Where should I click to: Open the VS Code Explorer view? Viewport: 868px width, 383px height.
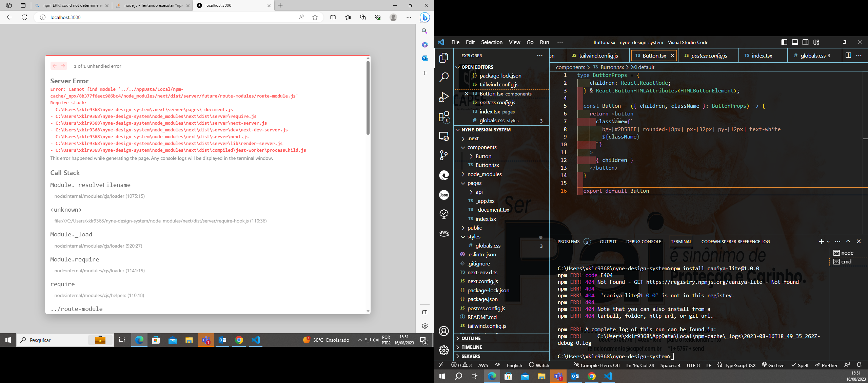pyautogui.click(x=444, y=58)
